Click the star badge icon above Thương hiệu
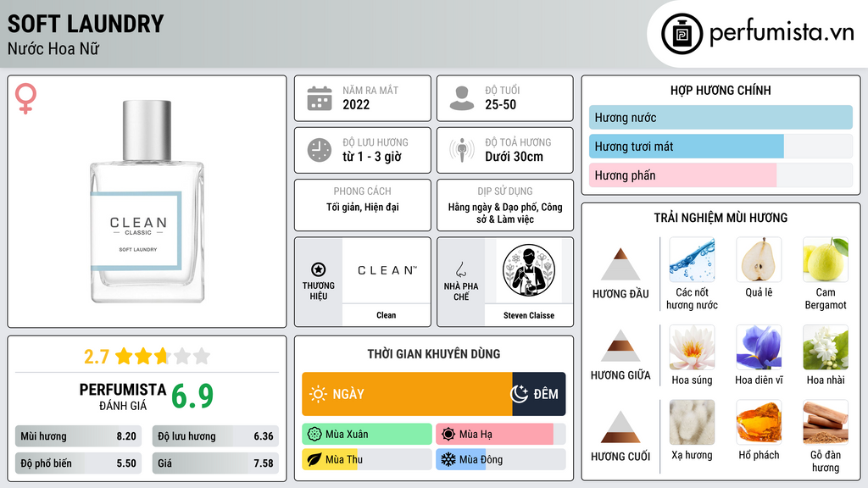Screen dimensions: 868x488 click(x=319, y=269)
